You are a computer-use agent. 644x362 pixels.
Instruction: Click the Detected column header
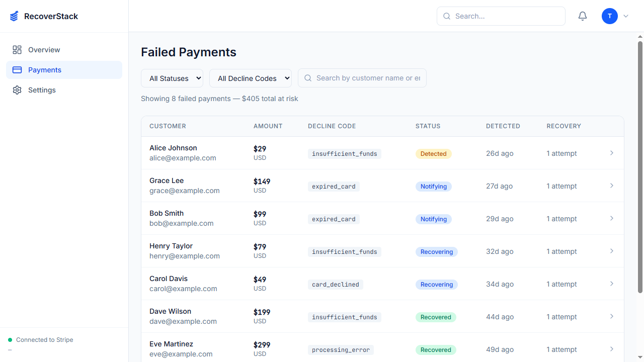[x=503, y=126]
